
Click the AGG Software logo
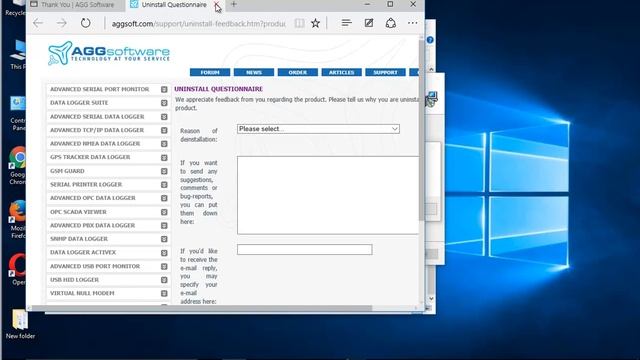pyautogui.click(x=109, y=53)
